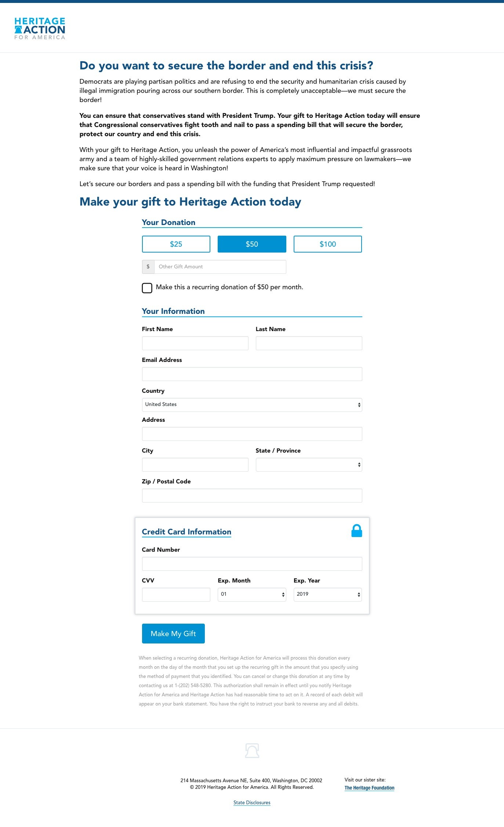Image resolution: width=504 pixels, height=827 pixels.
Task: Click the Make My Gift button
Action: click(x=173, y=633)
